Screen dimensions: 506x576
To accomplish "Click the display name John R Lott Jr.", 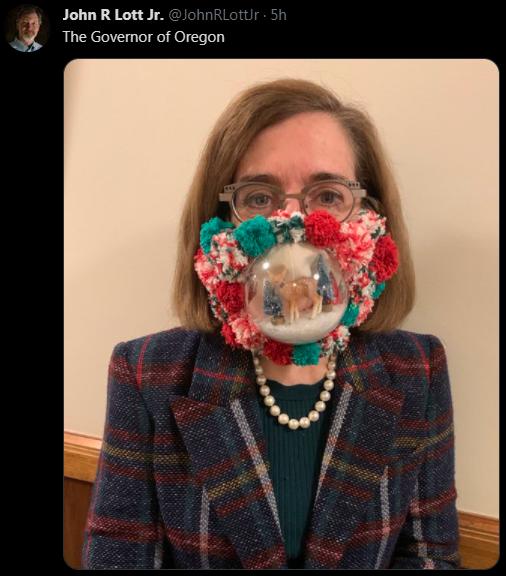I will pos(113,15).
